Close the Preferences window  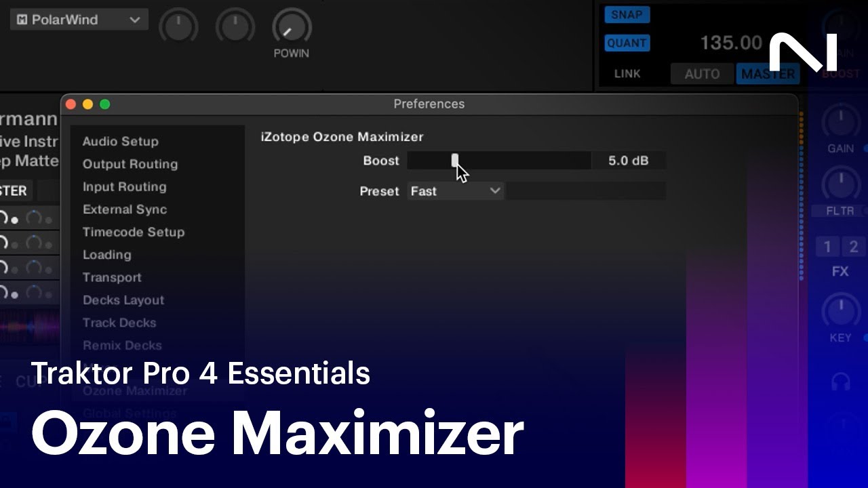pos(71,104)
